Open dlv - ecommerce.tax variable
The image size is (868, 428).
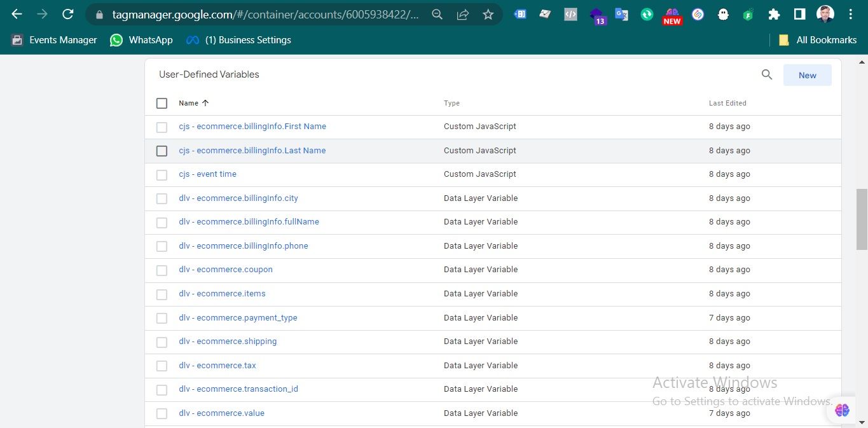coord(217,366)
